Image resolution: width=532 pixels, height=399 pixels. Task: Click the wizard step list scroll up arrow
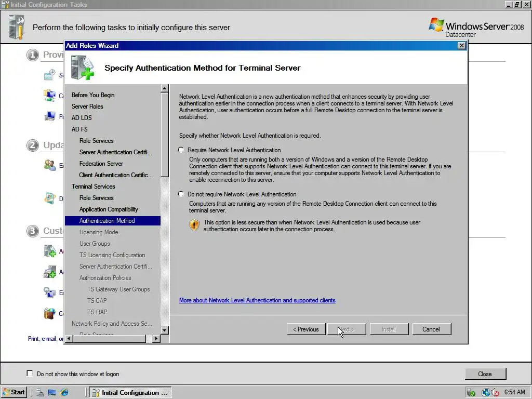click(165, 88)
